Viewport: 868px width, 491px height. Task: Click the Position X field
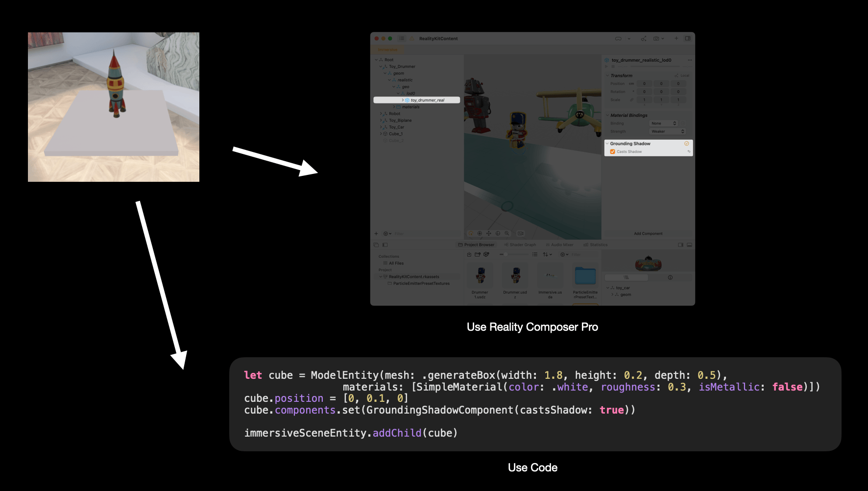[x=644, y=84]
